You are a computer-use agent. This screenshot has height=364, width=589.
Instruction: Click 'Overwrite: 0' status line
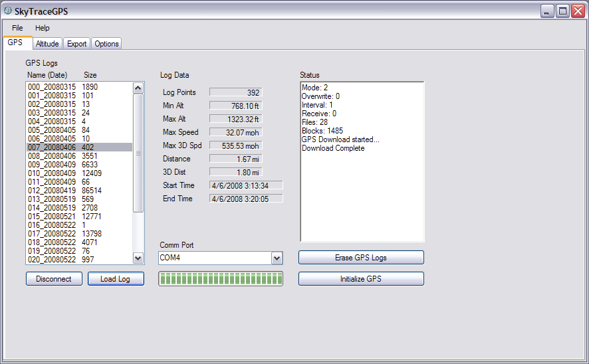pos(321,96)
